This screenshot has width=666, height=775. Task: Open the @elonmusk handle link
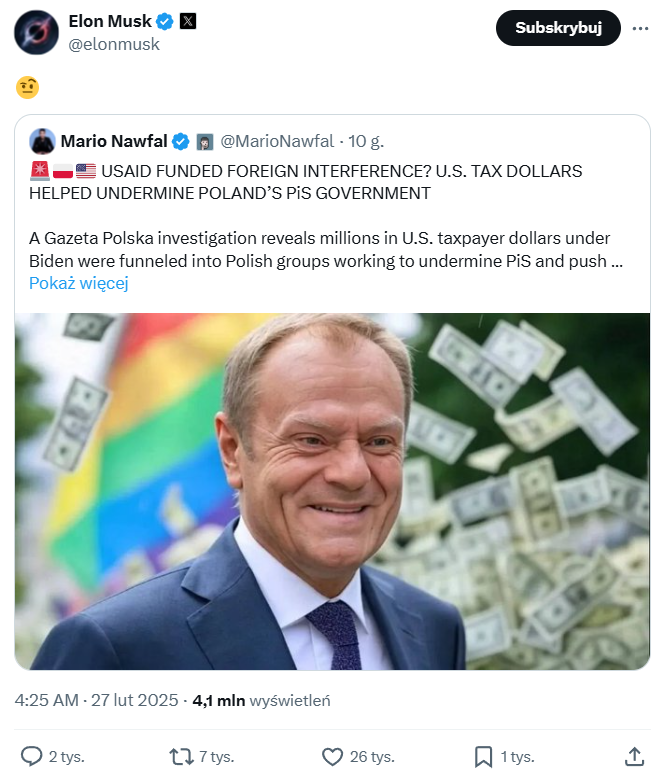[113, 44]
